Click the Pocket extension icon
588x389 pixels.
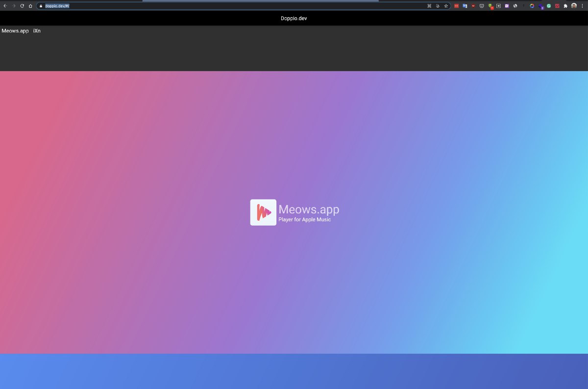click(x=482, y=6)
